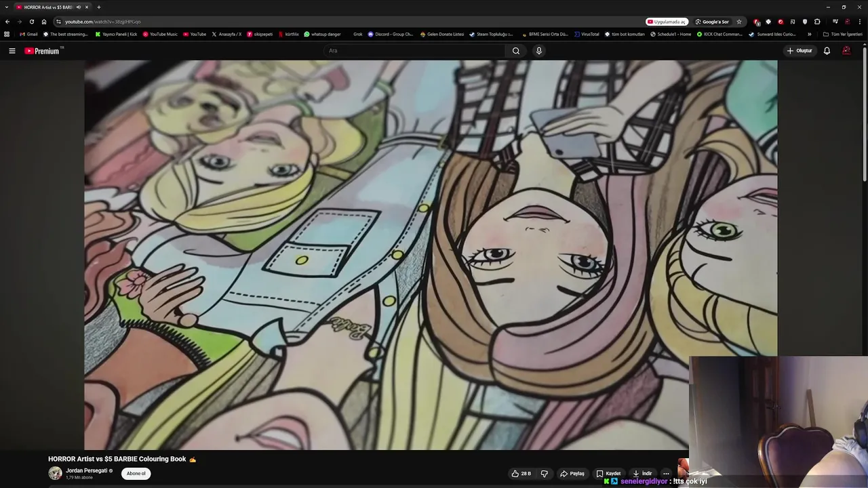Open Gelen Donate Listesi bookmark
Screen dimensions: 868x488
(x=442, y=34)
